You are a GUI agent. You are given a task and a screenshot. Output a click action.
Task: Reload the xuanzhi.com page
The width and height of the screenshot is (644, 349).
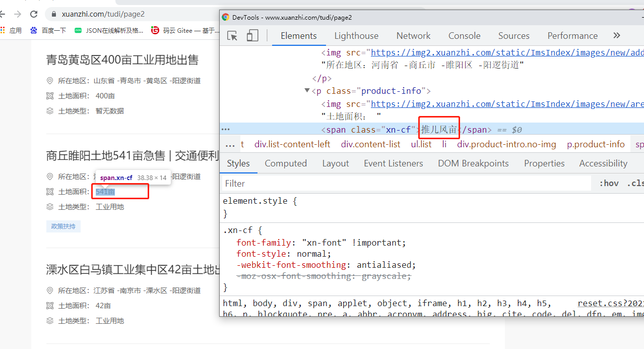coord(34,14)
